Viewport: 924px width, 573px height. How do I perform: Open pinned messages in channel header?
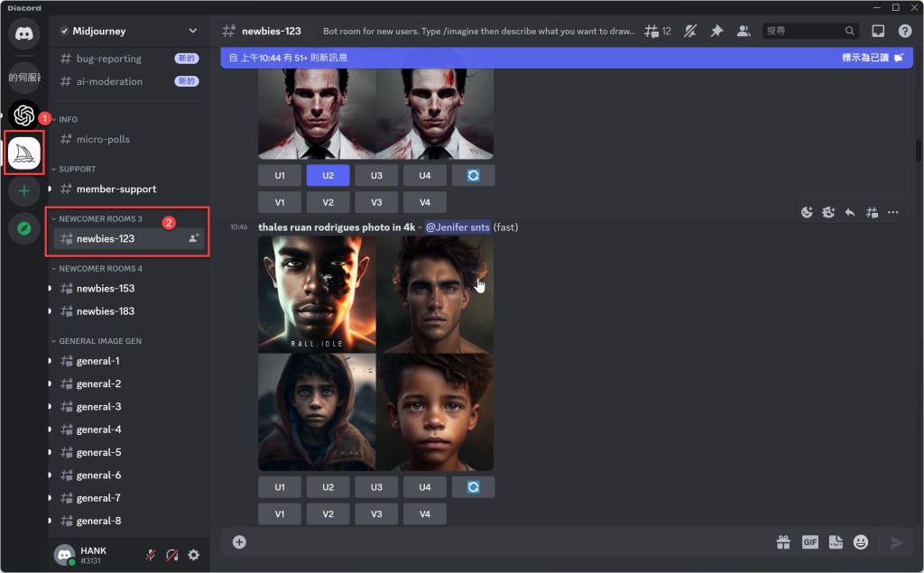(x=716, y=31)
